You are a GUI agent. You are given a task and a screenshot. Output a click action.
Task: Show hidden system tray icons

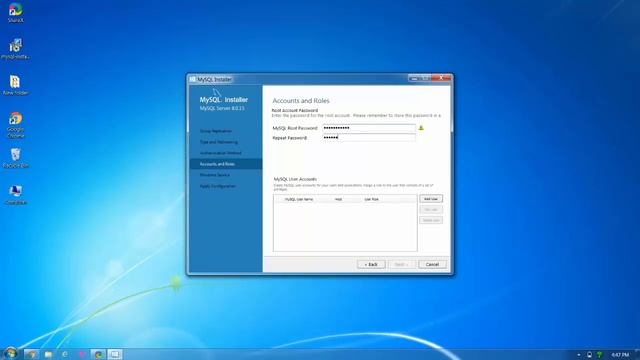click(x=579, y=355)
